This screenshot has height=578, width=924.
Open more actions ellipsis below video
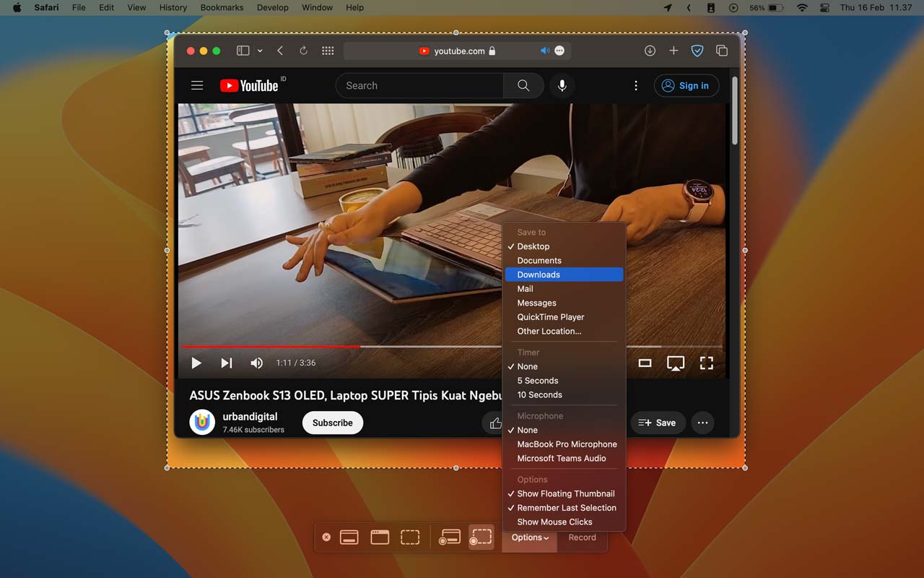click(x=702, y=423)
